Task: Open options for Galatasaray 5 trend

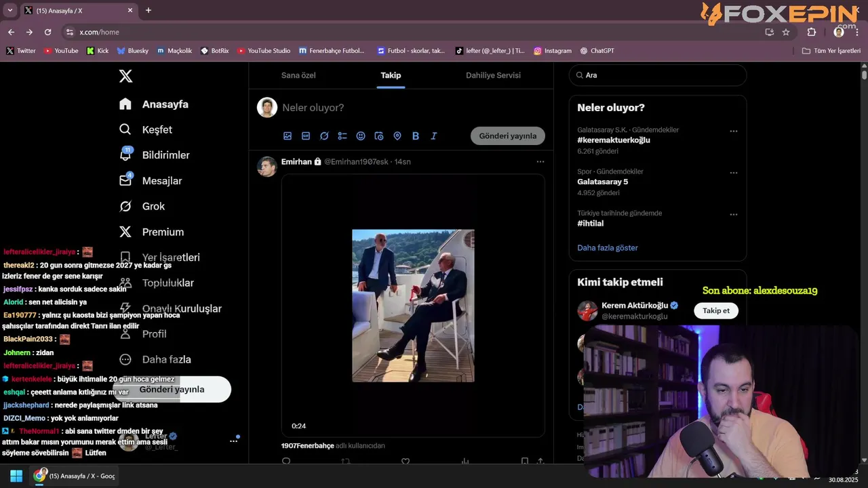Action: coord(733,173)
